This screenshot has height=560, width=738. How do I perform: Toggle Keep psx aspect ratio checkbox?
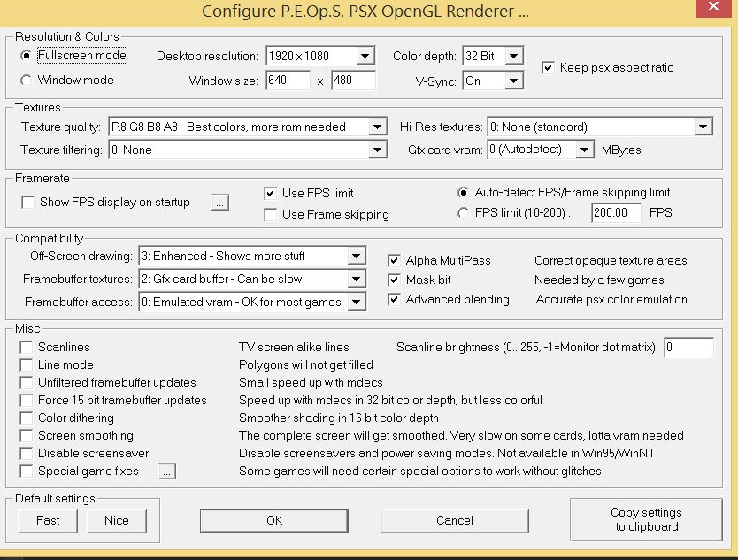[548, 68]
